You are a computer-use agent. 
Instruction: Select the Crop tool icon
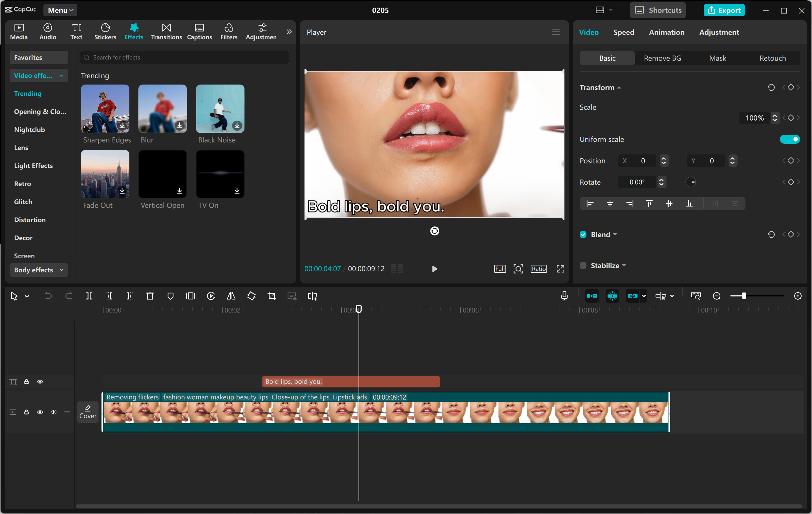tap(272, 296)
